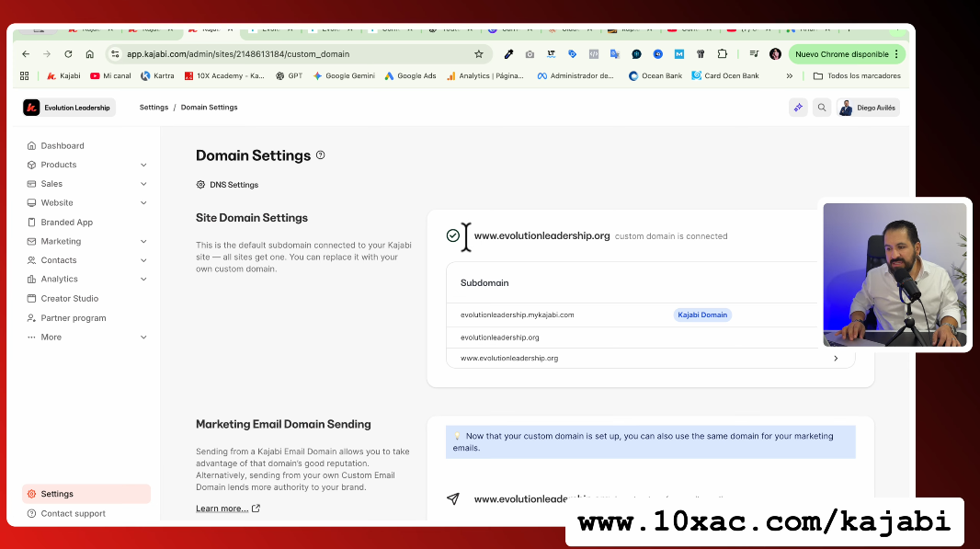Expand the Sales menu chevron

[x=143, y=184]
